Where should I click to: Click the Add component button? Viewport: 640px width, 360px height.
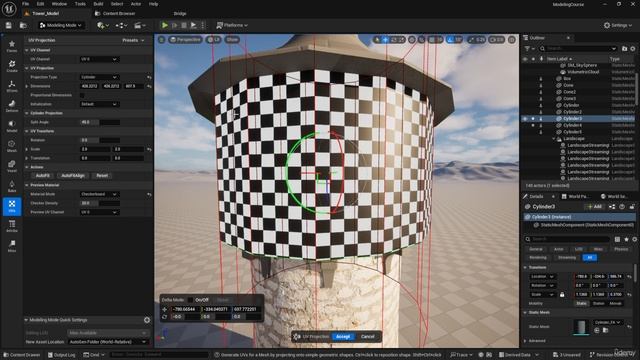coord(595,207)
